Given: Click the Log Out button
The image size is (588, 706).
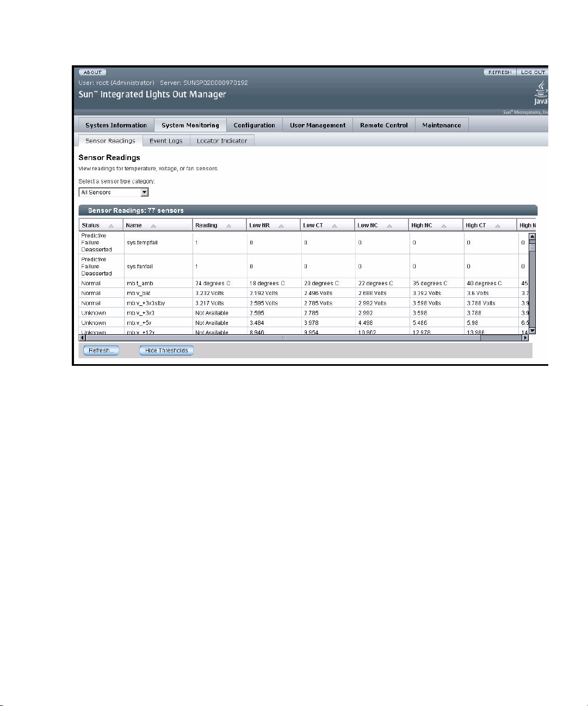Looking at the screenshot, I should coord(533,72).
